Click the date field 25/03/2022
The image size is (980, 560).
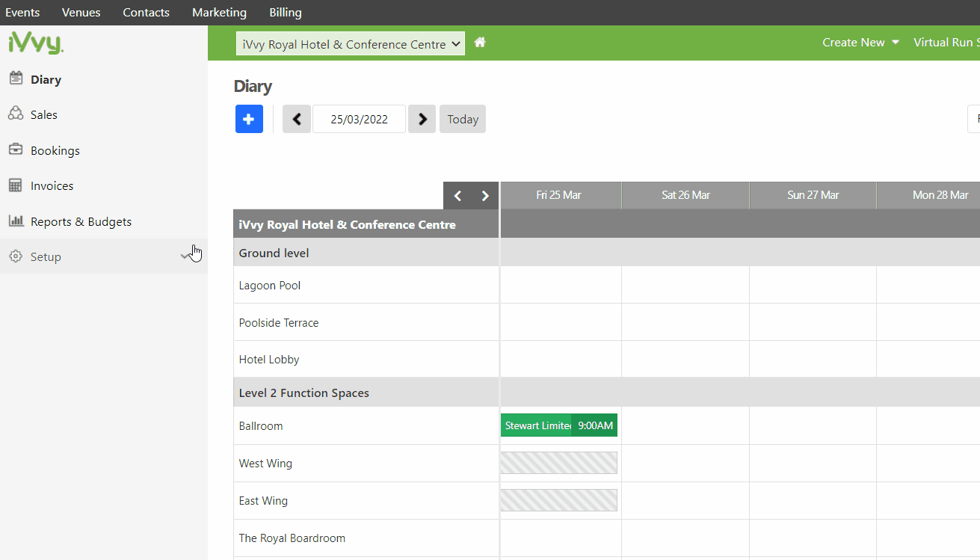[x=359, y=119]
